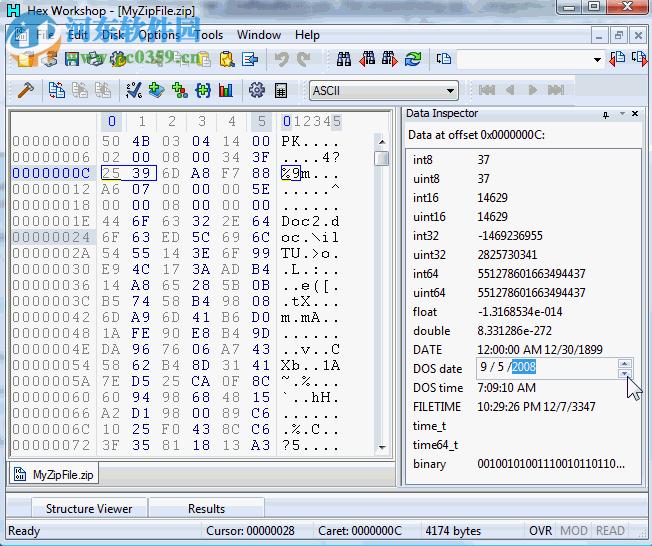Screen dimensions: 652x546
Task: Click the Undo arrow icon
Action: pos(282,59)
